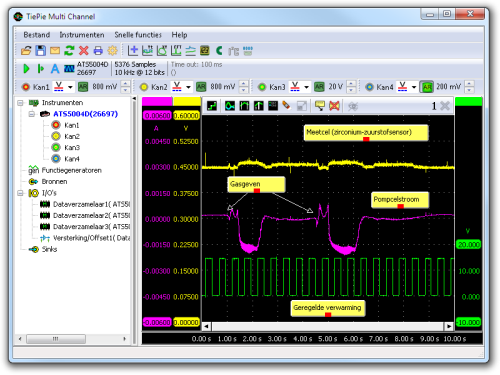The height and width of the screenshot is (375, 500).
Task: Open the Yt graph icon
Action: (147, 51)
